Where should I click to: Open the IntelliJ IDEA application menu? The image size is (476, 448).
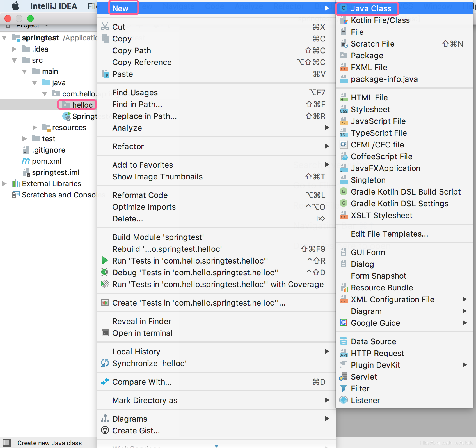coord(54,6)
